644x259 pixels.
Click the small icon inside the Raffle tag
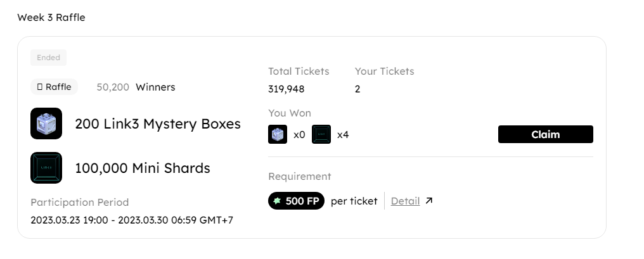point(40,87)
